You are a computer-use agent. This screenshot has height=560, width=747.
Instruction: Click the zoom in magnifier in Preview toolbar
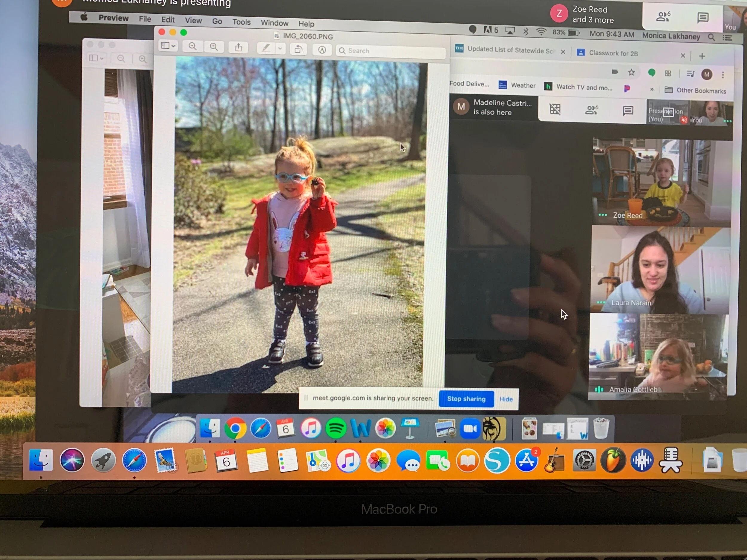tap(214, 47)
